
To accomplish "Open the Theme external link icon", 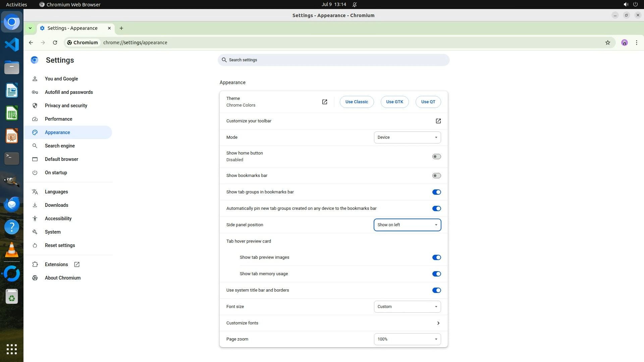I will (x=324, y=102).
